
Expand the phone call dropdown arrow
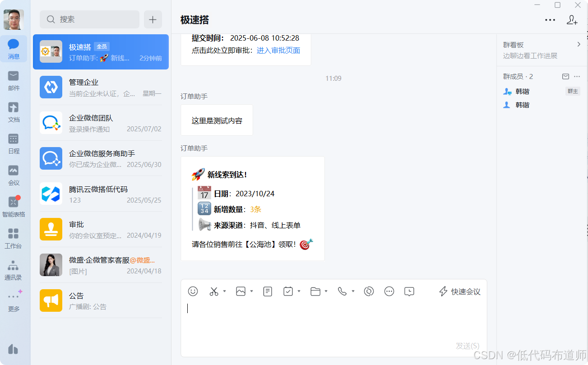[353, 291]
